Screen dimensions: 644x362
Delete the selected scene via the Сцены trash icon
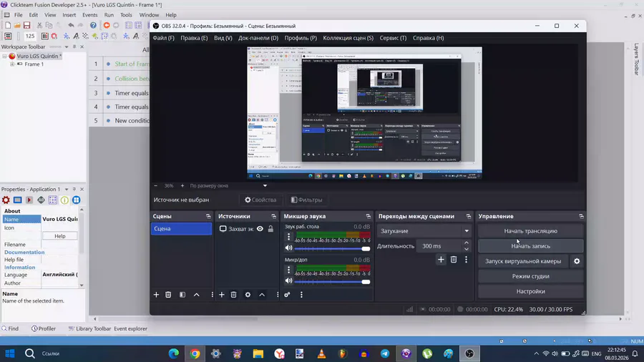point(168,295)
